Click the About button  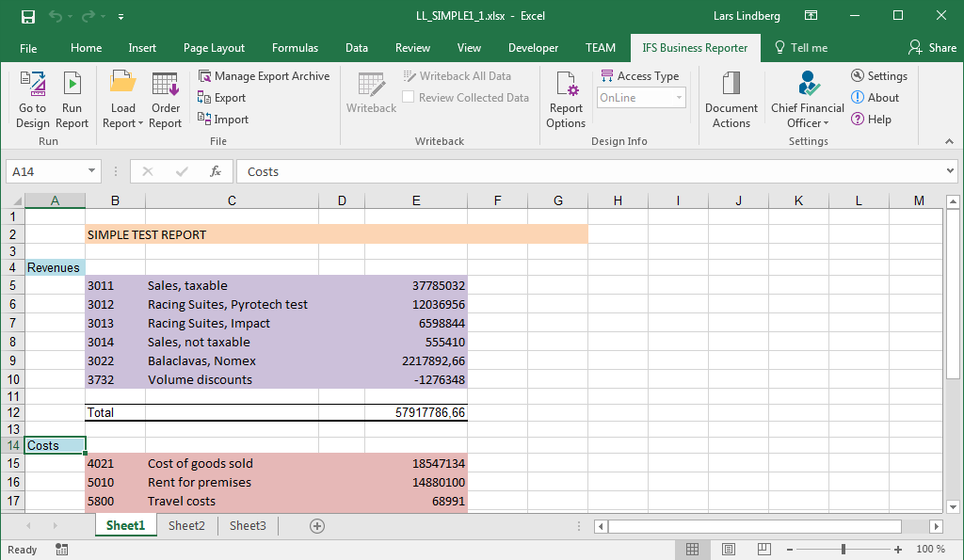click(875, 98)
